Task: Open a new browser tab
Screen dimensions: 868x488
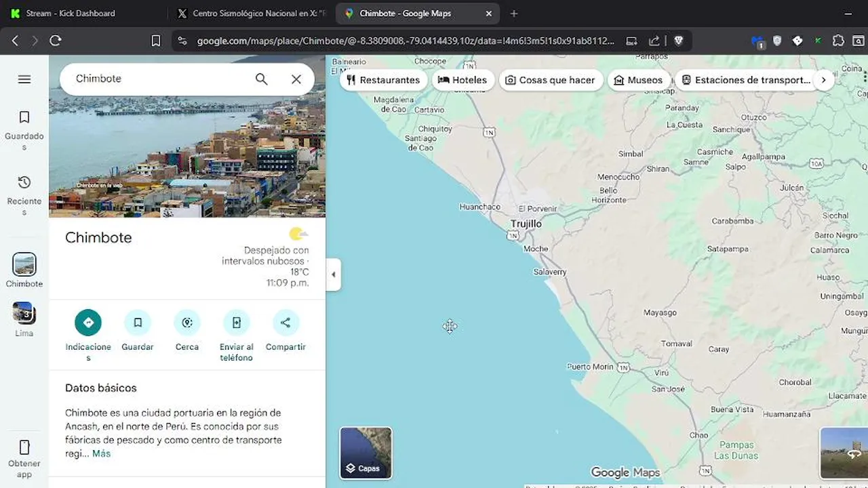Action: tap(514, 14)
